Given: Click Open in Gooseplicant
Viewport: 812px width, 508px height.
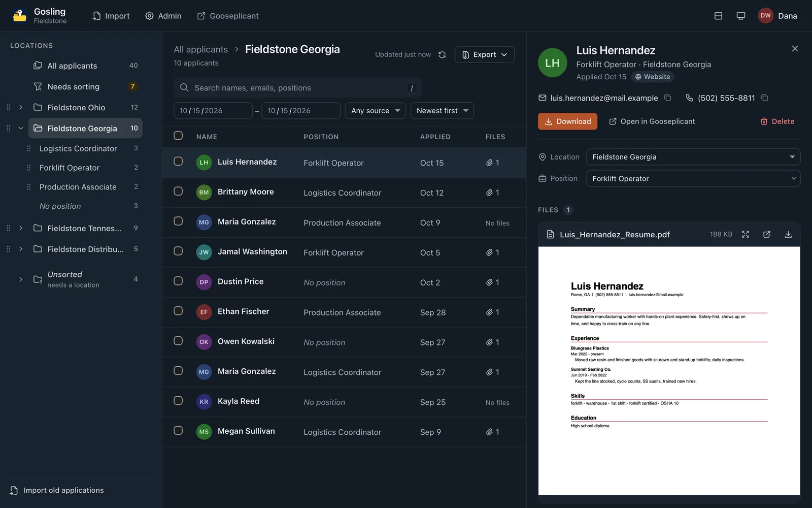Looking at the screenshot, I should [x=652, y=121].
